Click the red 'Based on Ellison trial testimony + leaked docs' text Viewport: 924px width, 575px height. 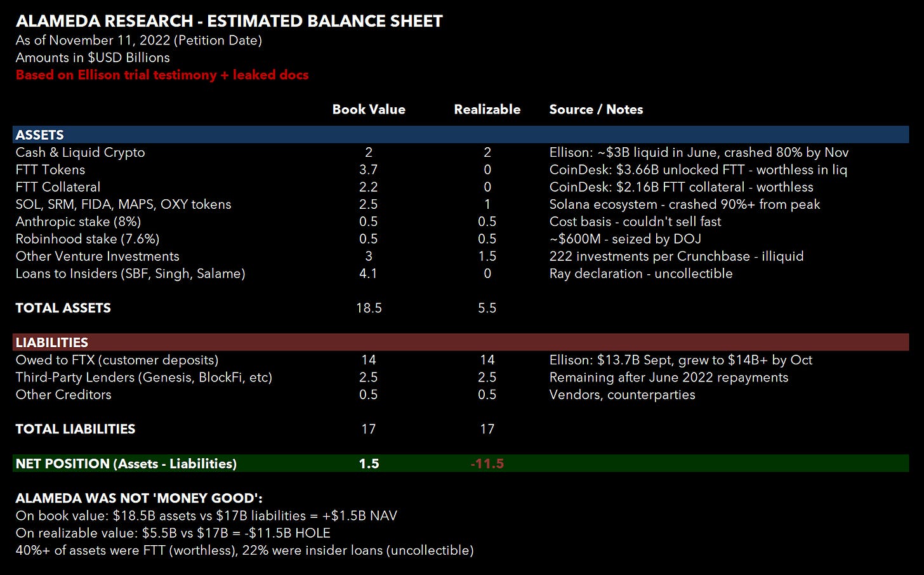click(x=162, y=75)
